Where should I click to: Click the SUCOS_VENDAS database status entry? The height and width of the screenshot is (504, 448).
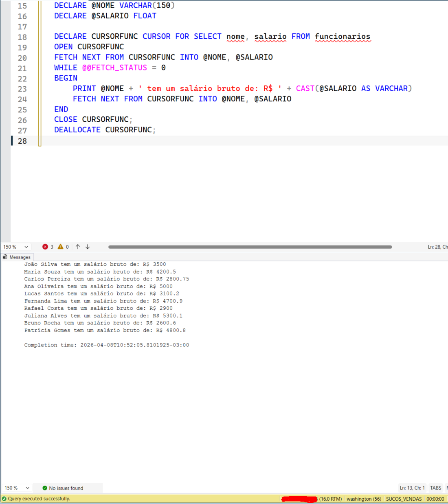(404, 499)
